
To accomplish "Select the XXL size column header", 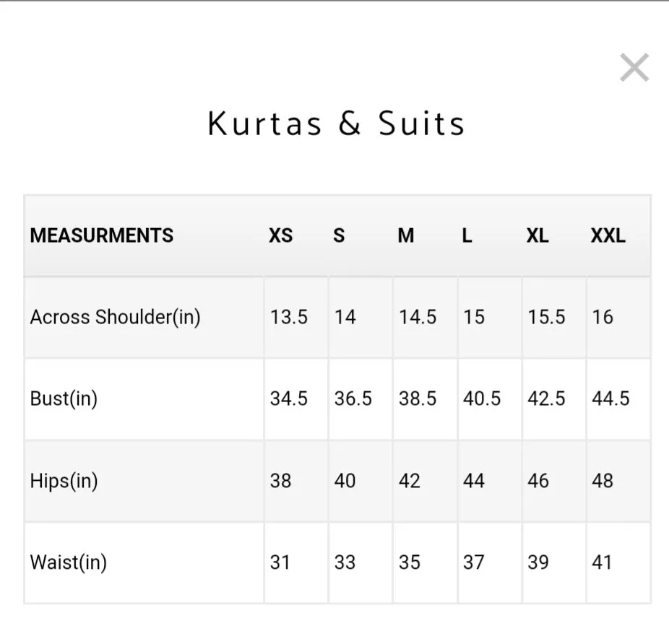I will (x=608, y=235).
